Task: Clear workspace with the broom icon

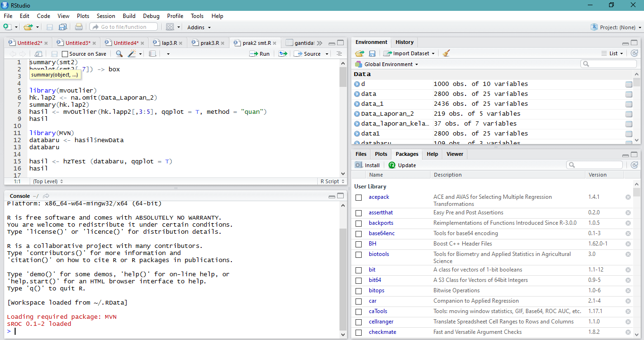Action: (x=446, y=53)
